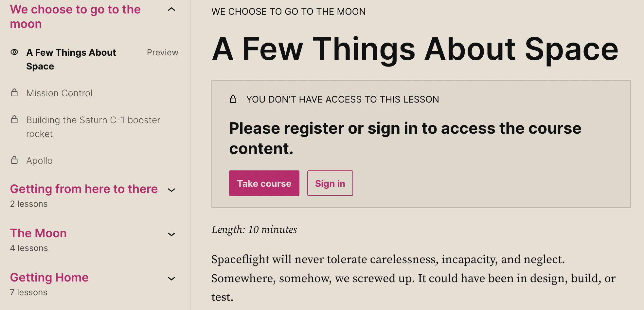This screenshot has height=310, width=644.
Task: Click the We choose to go to the moon course title
Action: tap(76, 16)
